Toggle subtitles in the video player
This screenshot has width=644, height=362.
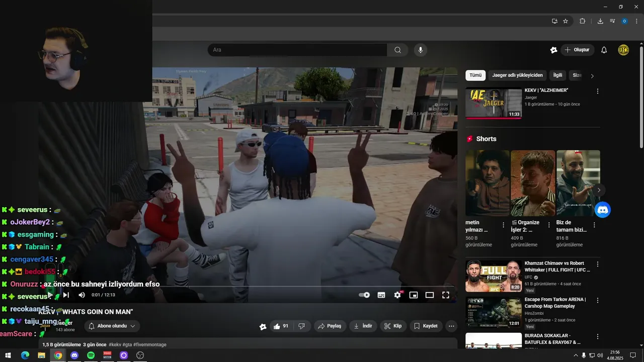pos(381,295)
